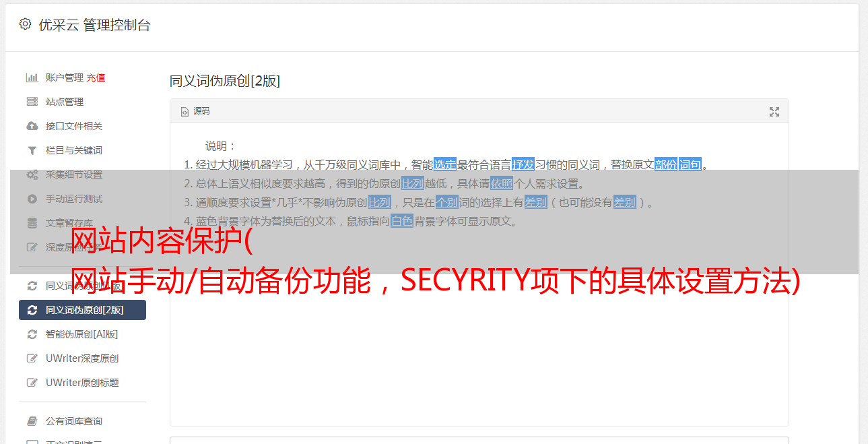The image size is (868, 444).
Task: Click the 智能伪原创[AI版] refresh icon
Action: [x=32, y=334]
